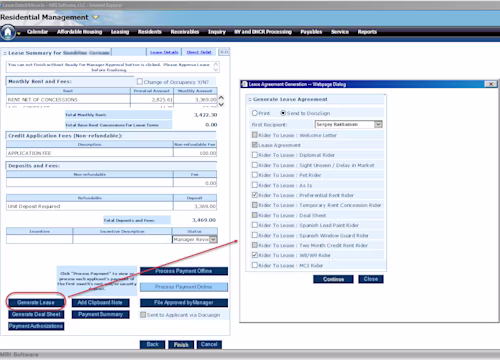
Task: Uncheck the W8/W9 Rider checkbox
Action: coord(255,255)
